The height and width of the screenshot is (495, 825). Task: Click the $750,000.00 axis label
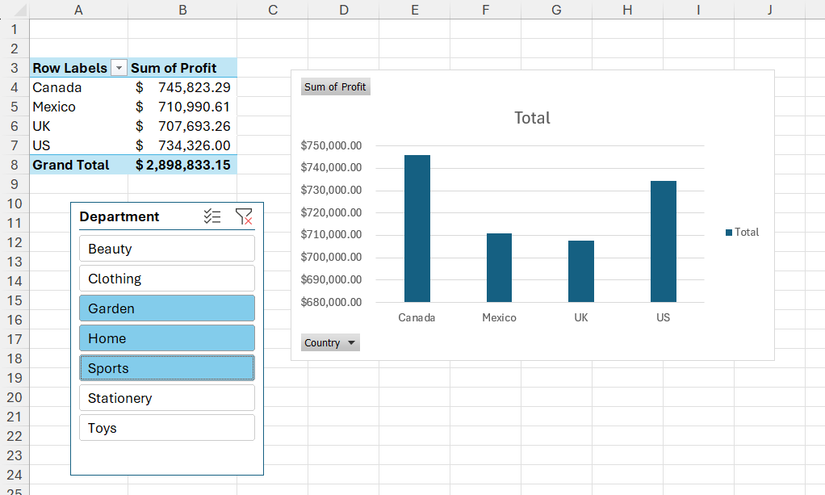tap(331, 146)
